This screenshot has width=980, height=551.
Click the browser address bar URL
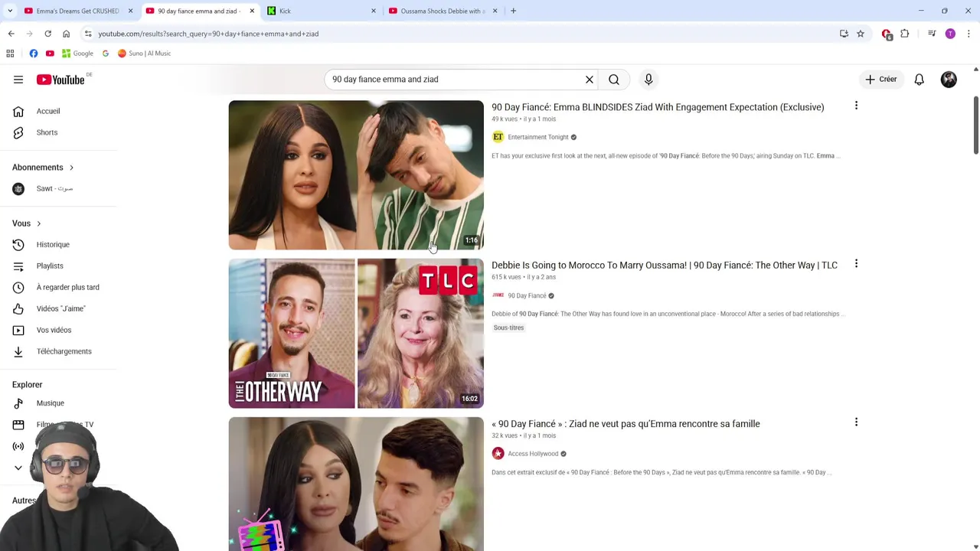tap(208, 34)
